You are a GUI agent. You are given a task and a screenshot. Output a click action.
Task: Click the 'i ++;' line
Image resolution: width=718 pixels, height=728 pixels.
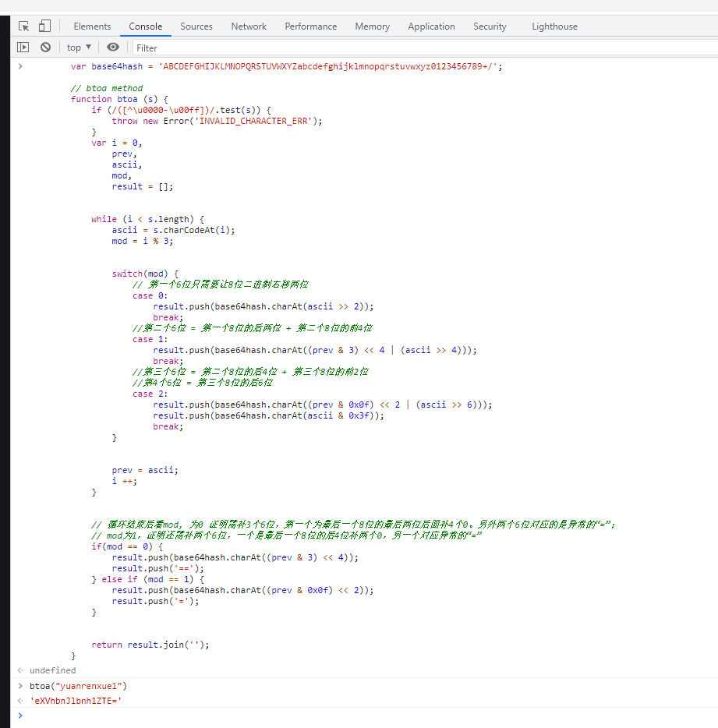click(x=125, y=481)
